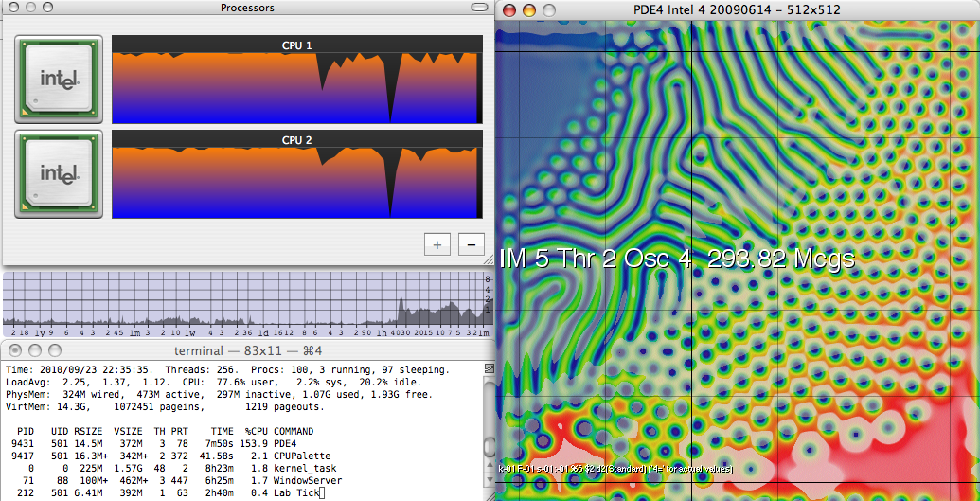
Task: Click the '1w' marker on load graph axis
Action: pyautogui.click(x=191, y=332)
